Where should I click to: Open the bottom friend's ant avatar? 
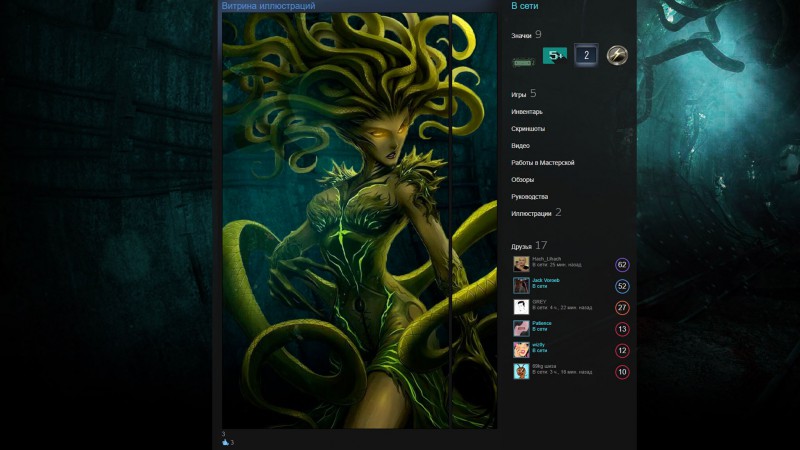(521, 371)
